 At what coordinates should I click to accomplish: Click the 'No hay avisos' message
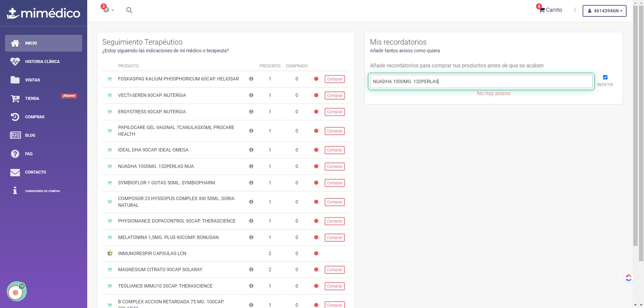[x=493, y=94]
